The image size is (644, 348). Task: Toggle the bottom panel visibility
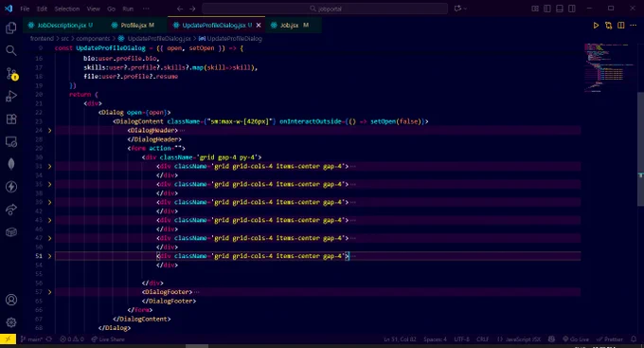560,9
